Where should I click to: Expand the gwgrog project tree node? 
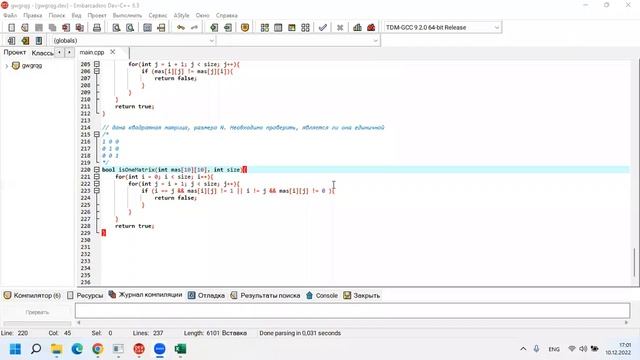pyautogui.click(x=7, y=66)
